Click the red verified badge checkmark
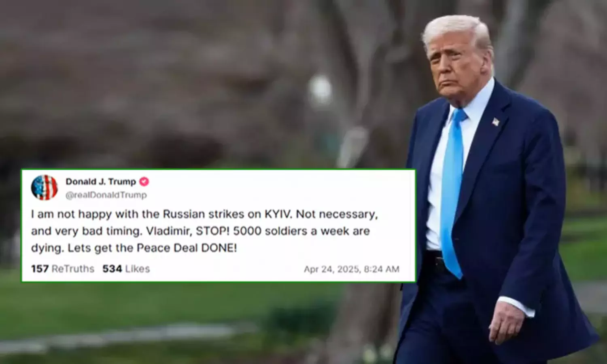This screenshot has height=364, width=607. tap(144, 182)
